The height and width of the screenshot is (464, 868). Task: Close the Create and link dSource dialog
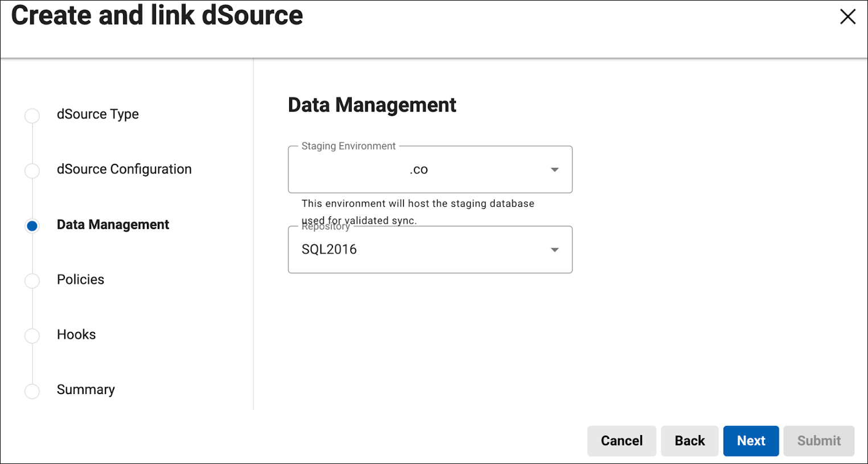(848, 17)
